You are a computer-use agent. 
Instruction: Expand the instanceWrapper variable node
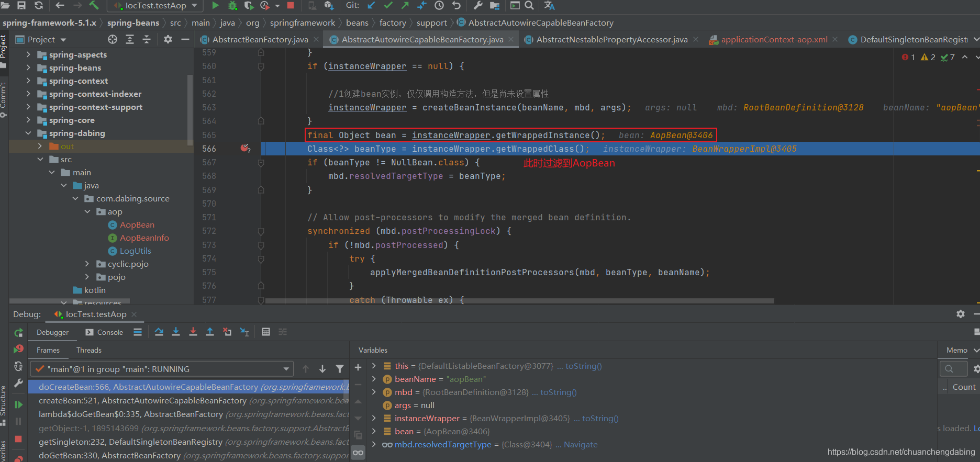374,418
